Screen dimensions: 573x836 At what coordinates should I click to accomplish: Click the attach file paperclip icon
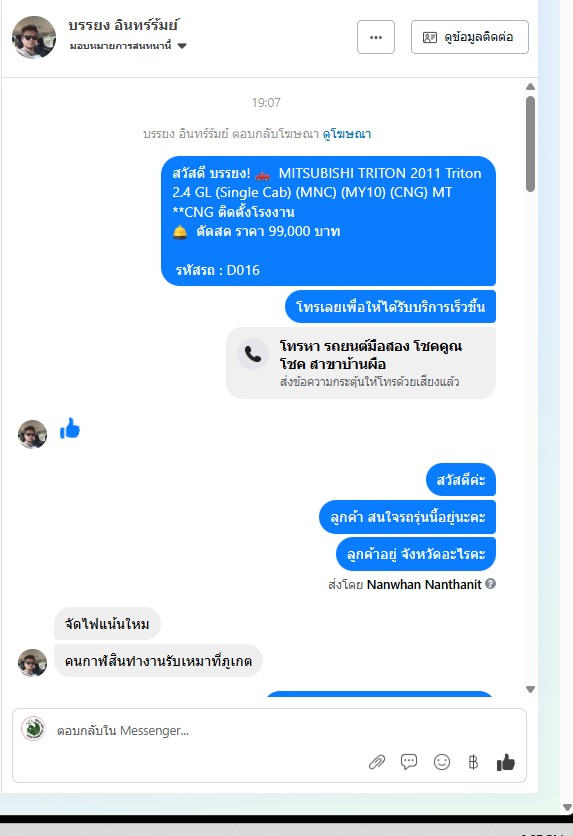pyautogui.click(x=377, y=762)
